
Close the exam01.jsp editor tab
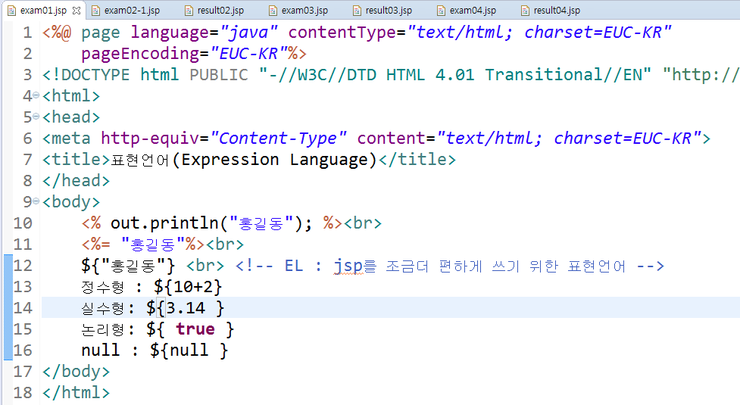click(x=76, y=10)
